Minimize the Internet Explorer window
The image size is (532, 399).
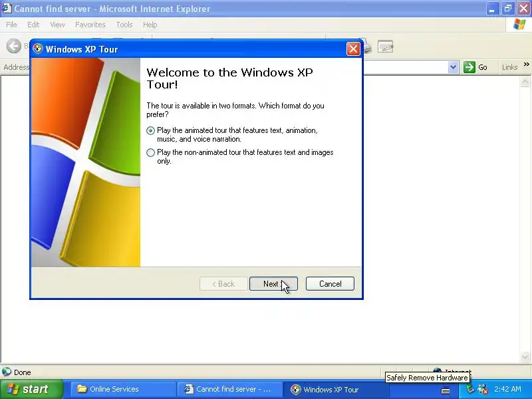pos(491,9)
